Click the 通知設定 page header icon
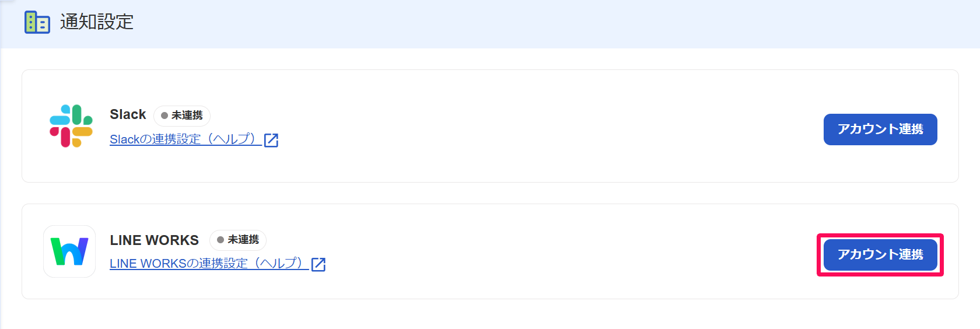The image size is (980, 329). (37, 22)
